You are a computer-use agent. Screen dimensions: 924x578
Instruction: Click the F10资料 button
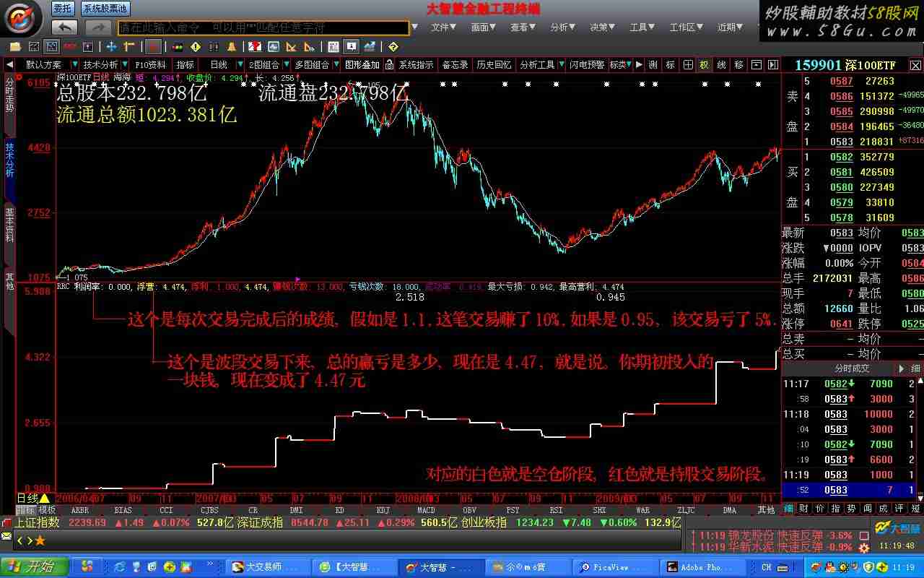(x=150, y=64)
